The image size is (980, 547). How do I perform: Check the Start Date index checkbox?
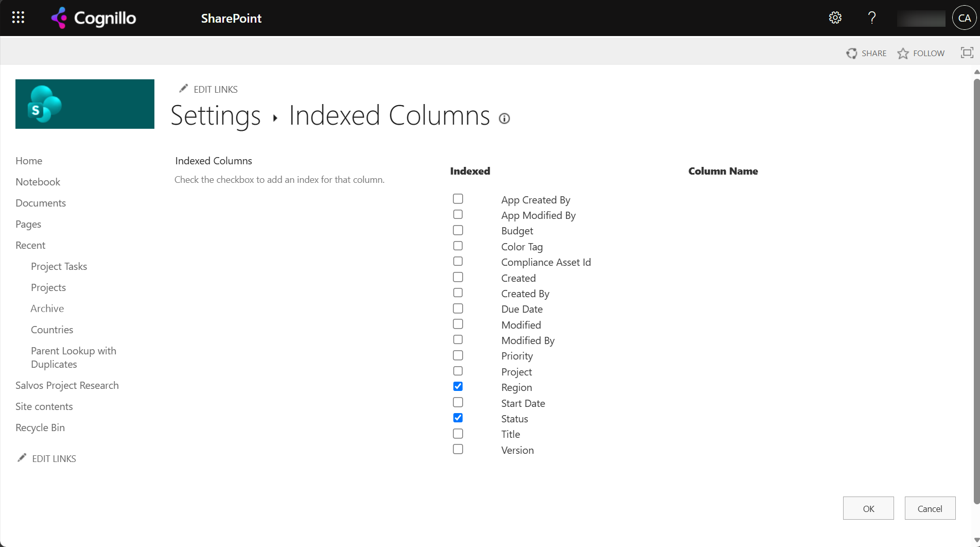pos(458,402)
